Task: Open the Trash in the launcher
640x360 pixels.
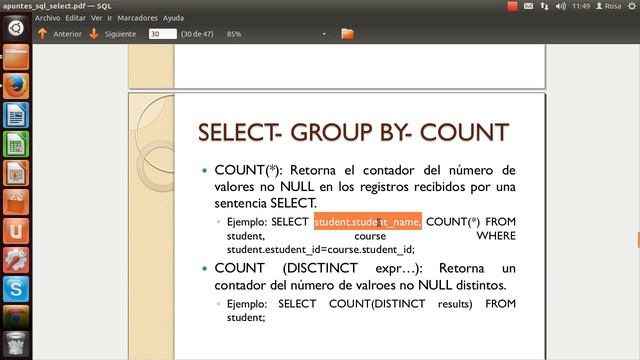Action: click(16, 344)
